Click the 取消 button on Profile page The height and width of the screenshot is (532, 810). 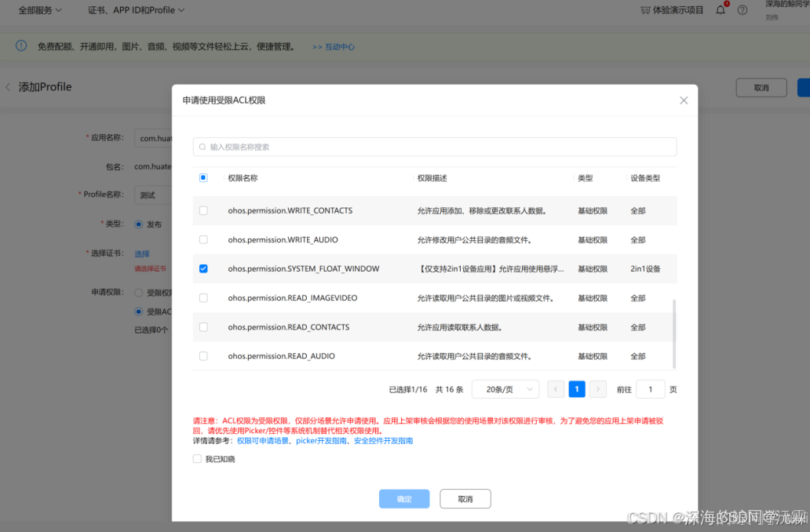(761, 88)
